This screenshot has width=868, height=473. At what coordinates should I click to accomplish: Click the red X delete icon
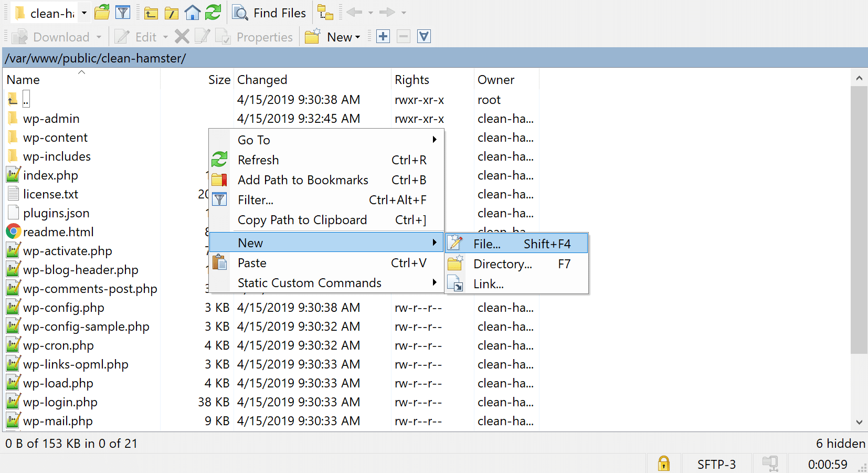tap(182, 36)
